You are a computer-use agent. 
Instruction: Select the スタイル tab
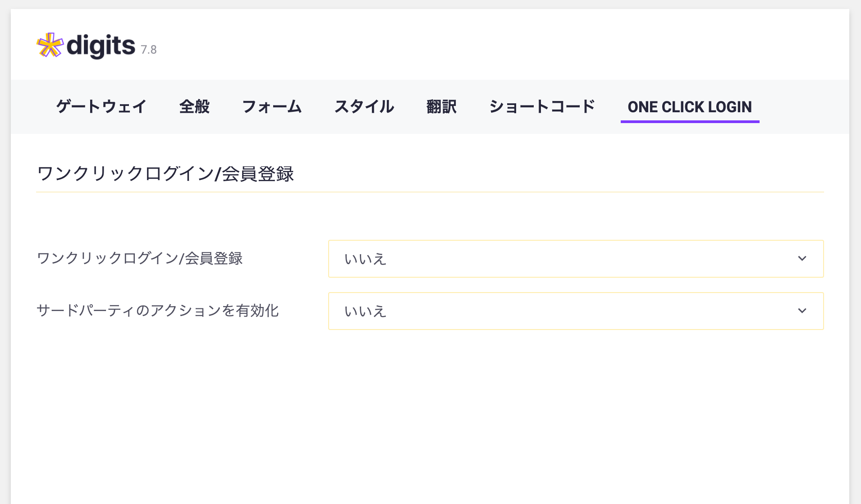(x=364, y=107)
